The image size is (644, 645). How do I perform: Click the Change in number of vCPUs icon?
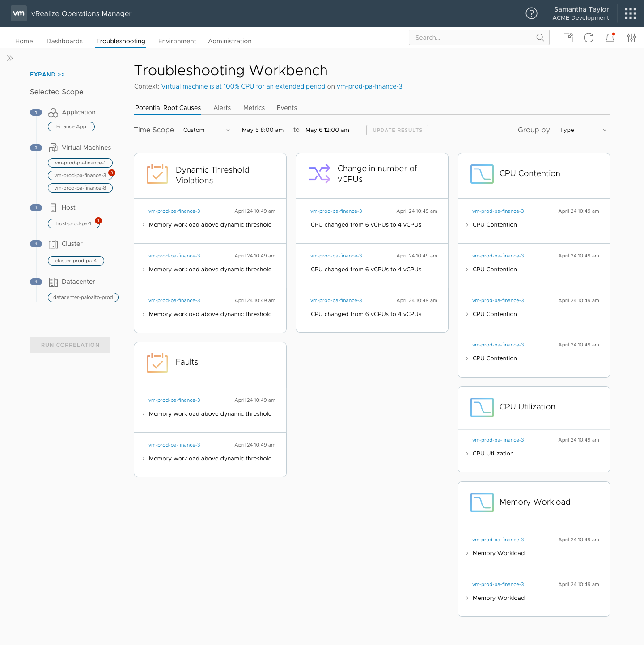tap(319, 173)
